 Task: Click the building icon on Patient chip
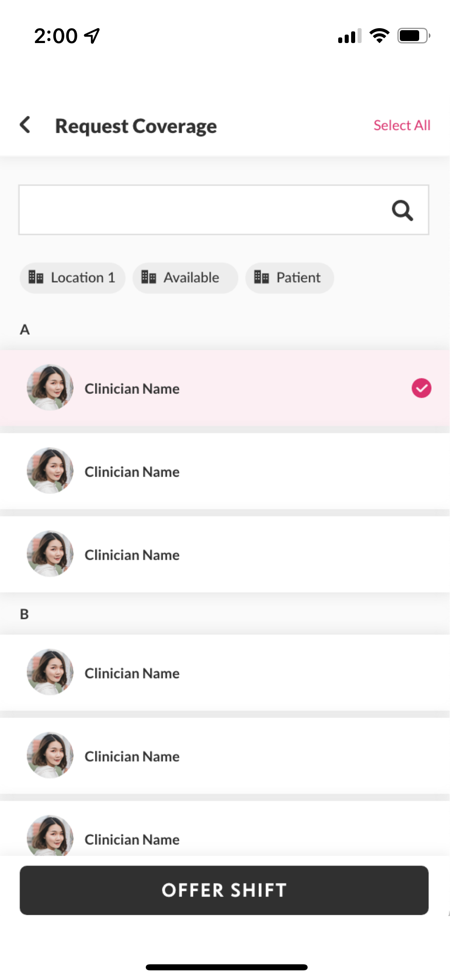click(x=261, y=277)
